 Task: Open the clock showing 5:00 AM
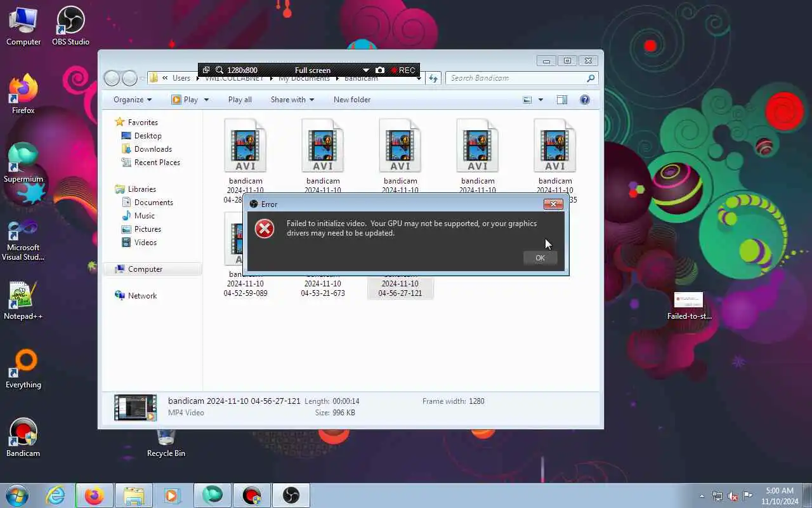point(780,496)
